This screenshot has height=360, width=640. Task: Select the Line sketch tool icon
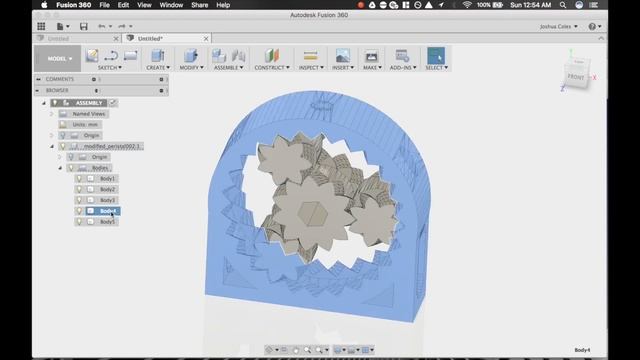pos(111,56)
